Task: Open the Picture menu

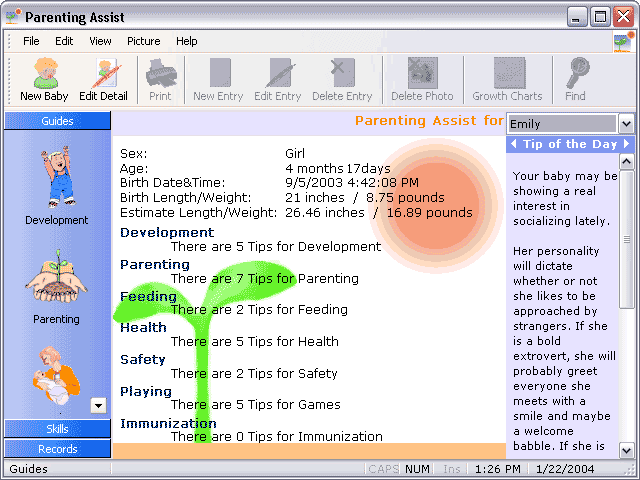Action: [x=144, y=41]
